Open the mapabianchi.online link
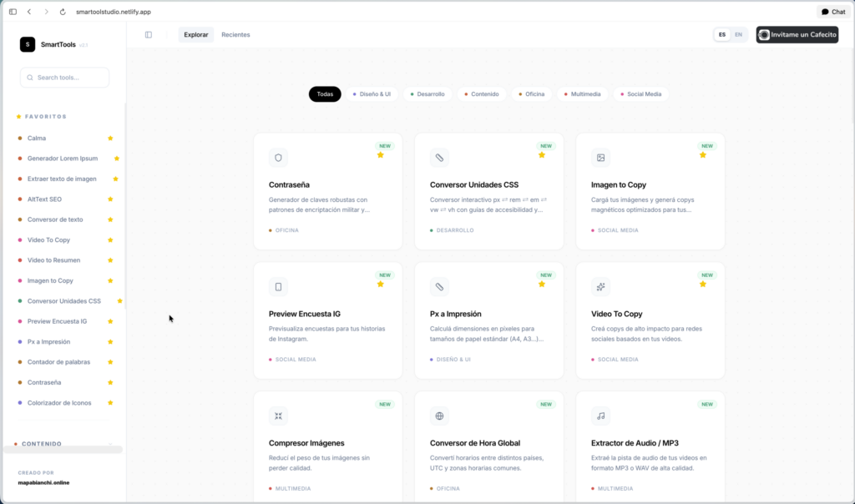 tap(43, 483)
